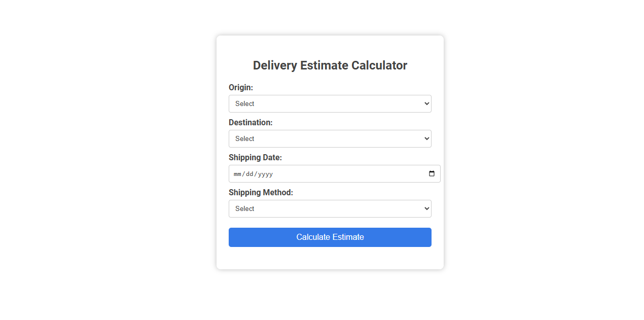Click the calendar icon in Shipping Date field
This screenshot has height=320, width=644.
432,173
